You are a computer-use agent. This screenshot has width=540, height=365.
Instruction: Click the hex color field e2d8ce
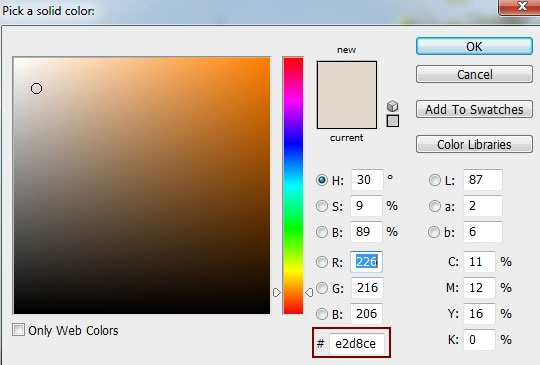coord(356,343)
